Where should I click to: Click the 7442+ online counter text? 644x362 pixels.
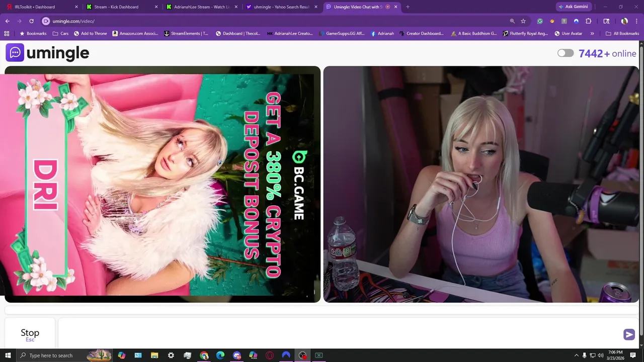click(x=607, y=53)
